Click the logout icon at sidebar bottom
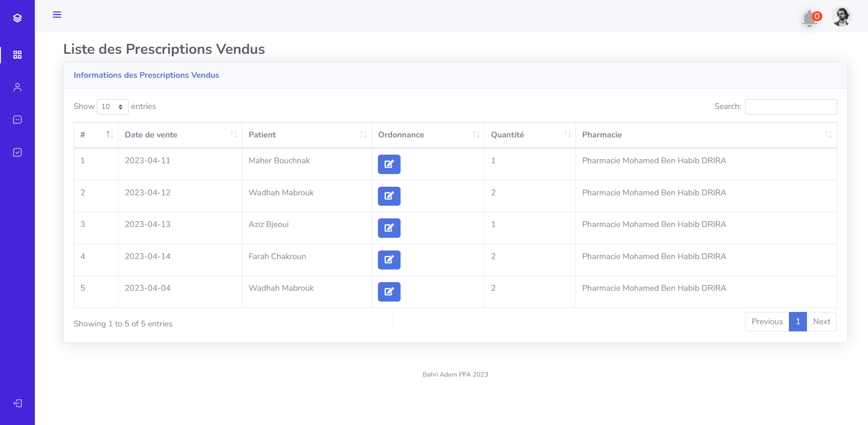This screenshot has width=868, height=425. [x=17, y=403]
